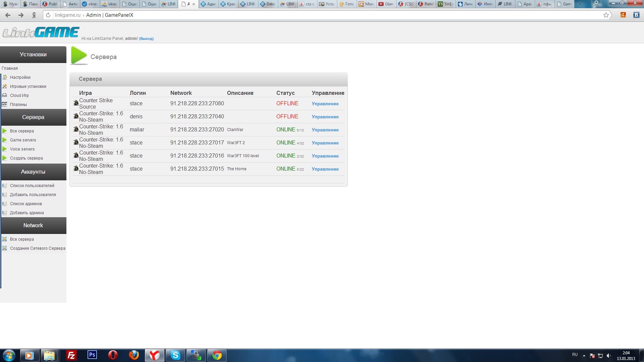Click the game icon in the denis server row
This screenshot has width=644, height=362.
[x=76, y=116]
